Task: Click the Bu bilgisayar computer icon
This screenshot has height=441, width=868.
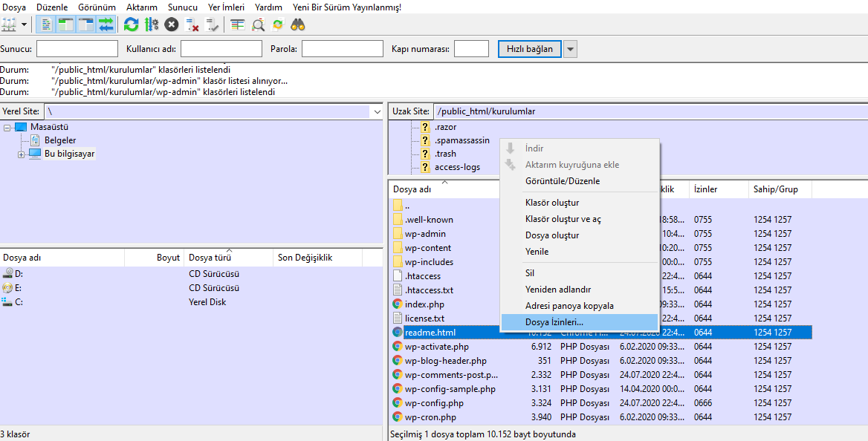Action: [35, 153]
